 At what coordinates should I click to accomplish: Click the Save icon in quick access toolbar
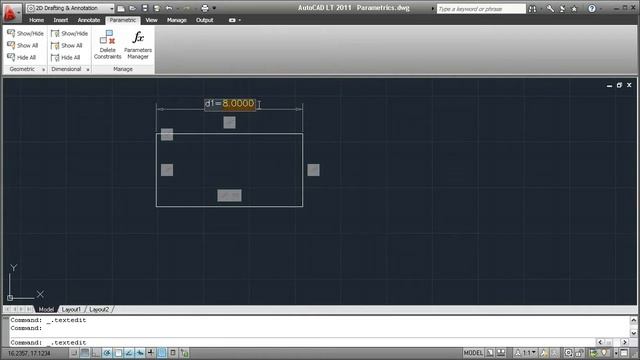145,8
